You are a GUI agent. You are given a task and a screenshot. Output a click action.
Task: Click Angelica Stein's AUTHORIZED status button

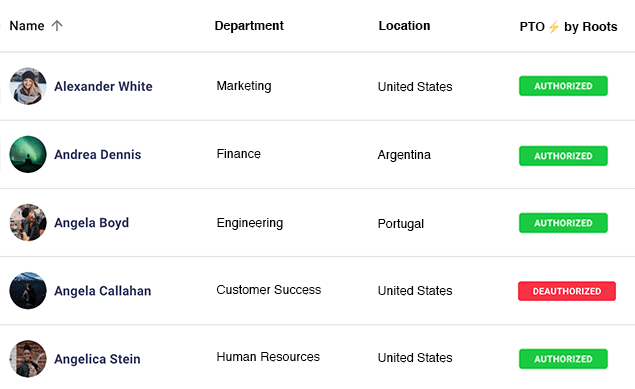(563, 359)
